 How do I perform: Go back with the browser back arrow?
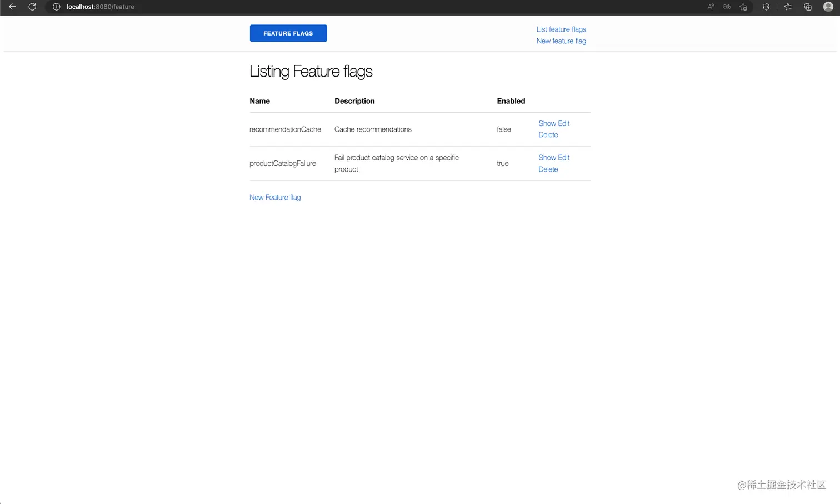(x=12, y=7)
